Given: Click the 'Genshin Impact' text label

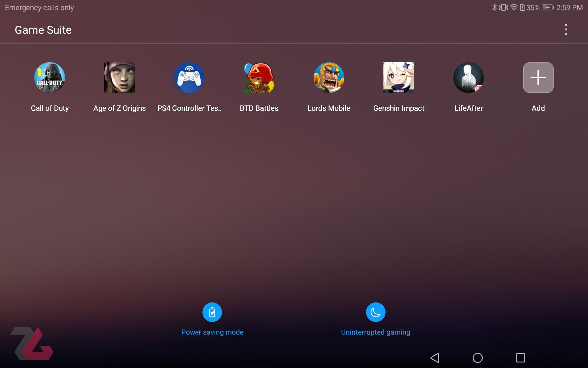Looking at the screenshot, I should (x=399, y=108).
